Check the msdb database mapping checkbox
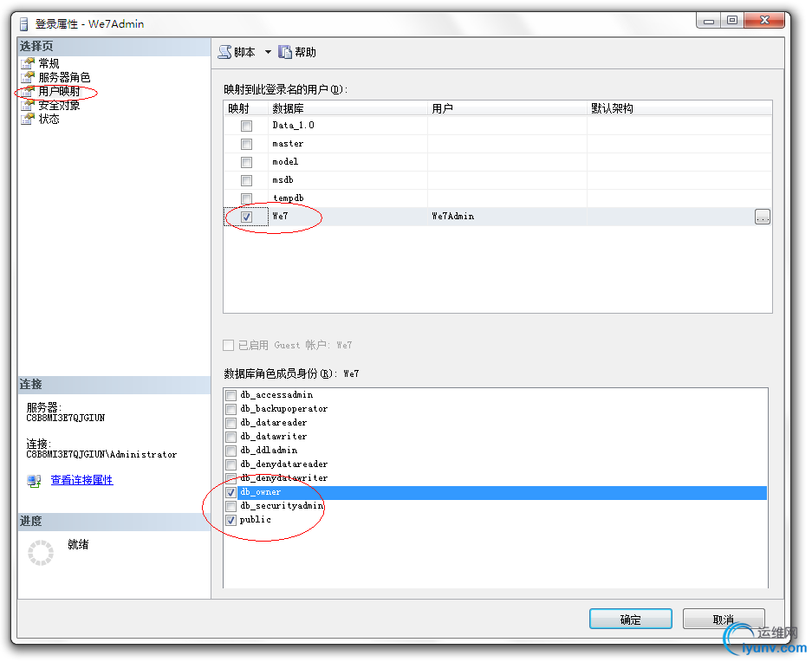This screenshot has width=812, height=662. coord(246,180)
